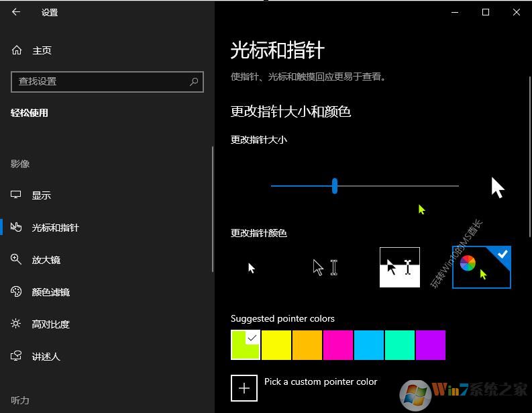Image resolution: width=532 pixels, height=413 pixels.
Task: Select the turquoise pointer color swatch
Action: pyautogui.click(x=400, y=345)
